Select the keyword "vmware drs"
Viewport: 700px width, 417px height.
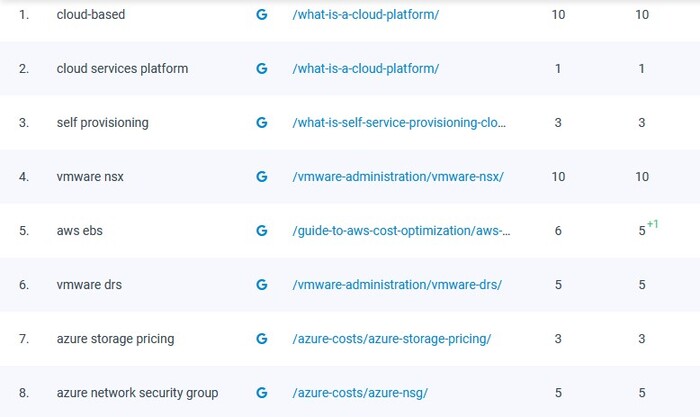[89, 285]
